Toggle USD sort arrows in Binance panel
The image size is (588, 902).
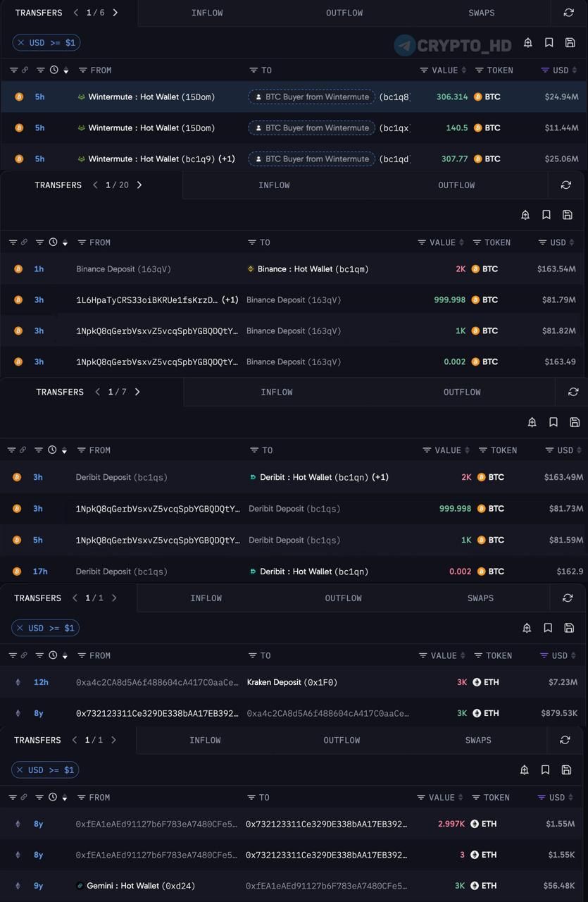(x=573, y=242)
